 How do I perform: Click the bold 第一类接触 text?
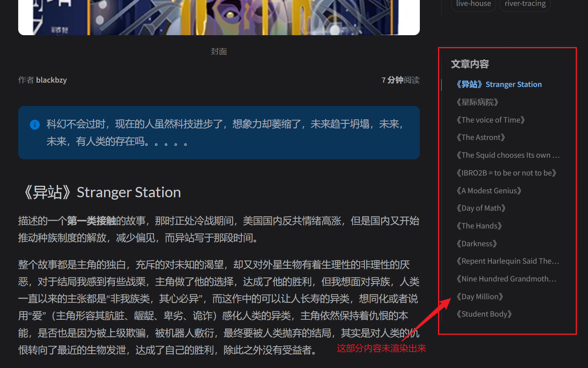coord(91,221)
